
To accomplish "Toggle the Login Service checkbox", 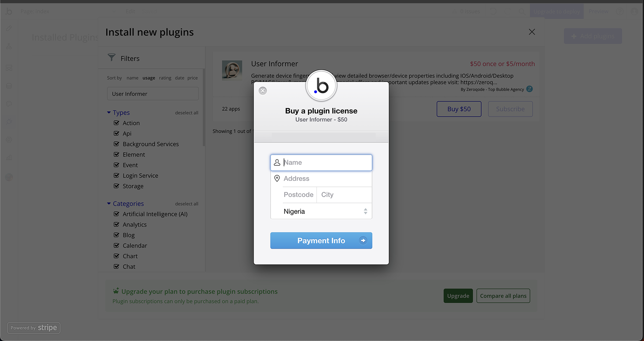I will coord(116,176).
